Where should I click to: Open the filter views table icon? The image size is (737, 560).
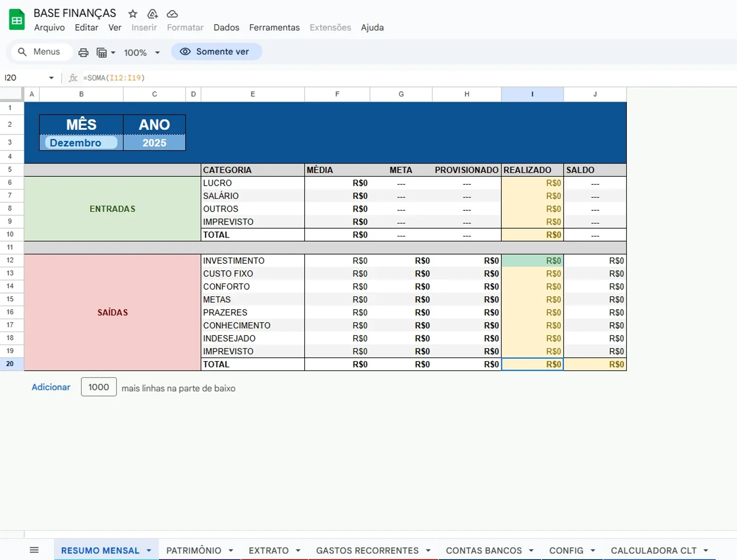[102, 52]
